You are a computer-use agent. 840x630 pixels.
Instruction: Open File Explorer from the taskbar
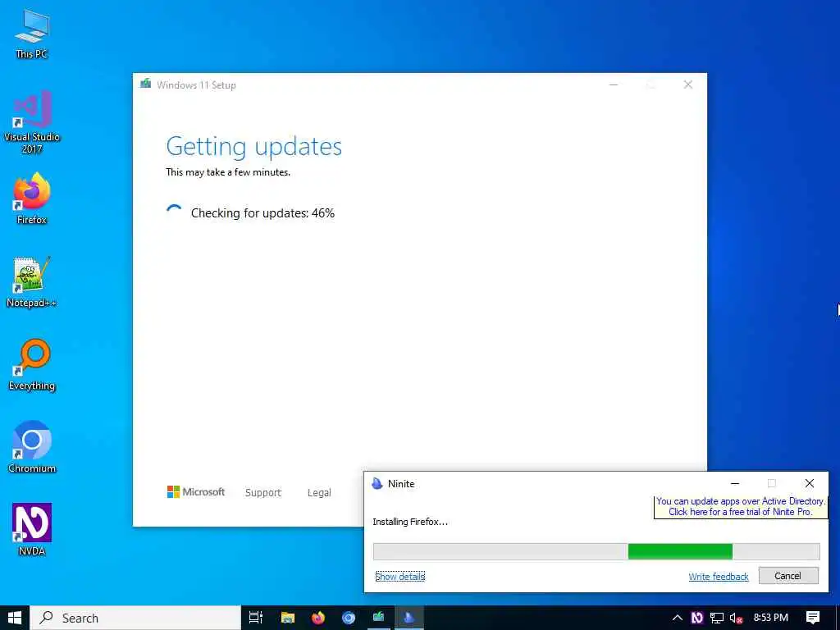pyautogui.click(x=288, y=618)
